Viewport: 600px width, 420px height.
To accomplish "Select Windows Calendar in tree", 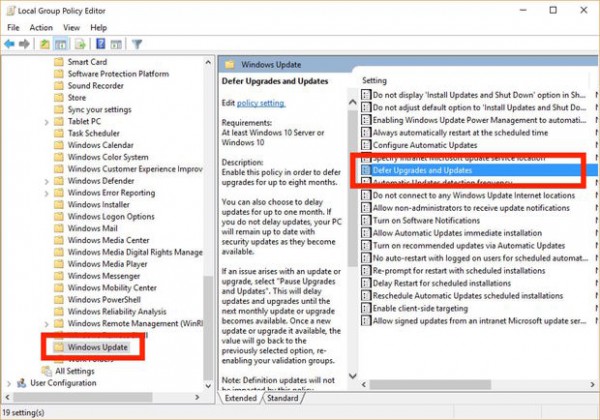I will tap(101, 145).
